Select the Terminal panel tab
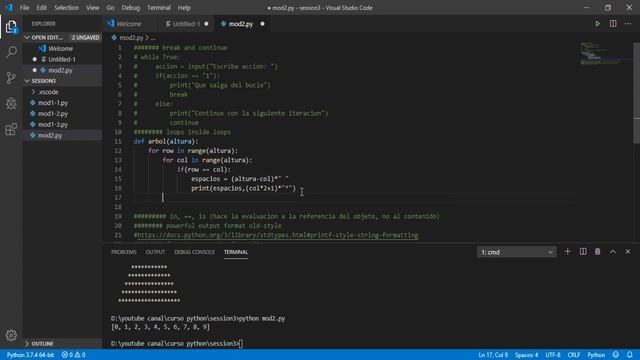Screen dimensions: 640x360 (236, 252)
